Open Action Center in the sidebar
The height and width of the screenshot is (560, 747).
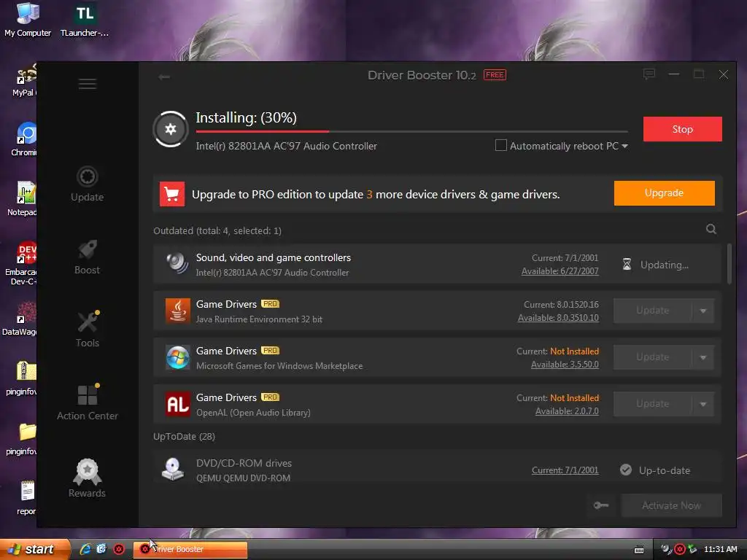(88, 402)
